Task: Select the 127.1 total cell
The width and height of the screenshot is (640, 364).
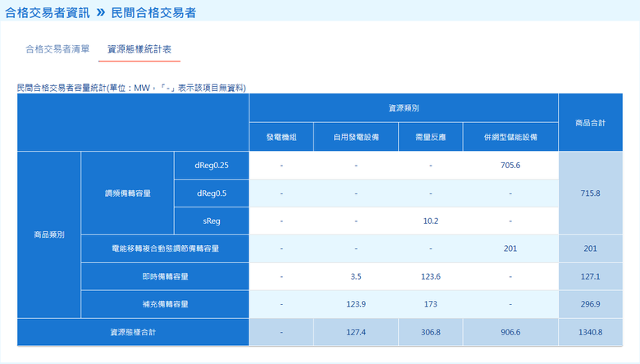Action: coord(590,276)
